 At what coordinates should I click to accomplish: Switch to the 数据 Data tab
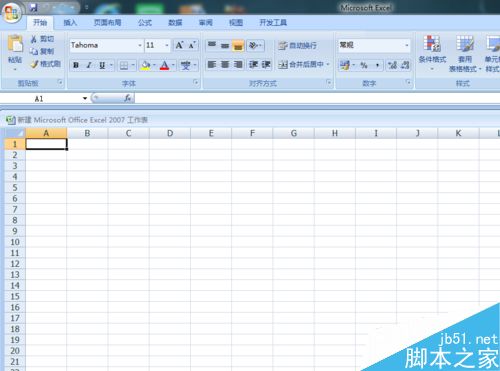[x=175, y=23]
